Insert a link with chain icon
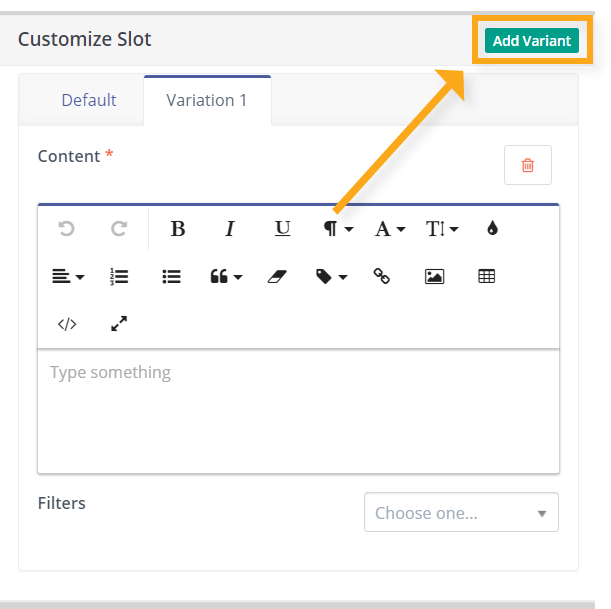Screen dimensions: 611x609 pyautogui.click(x=381, y=277)
